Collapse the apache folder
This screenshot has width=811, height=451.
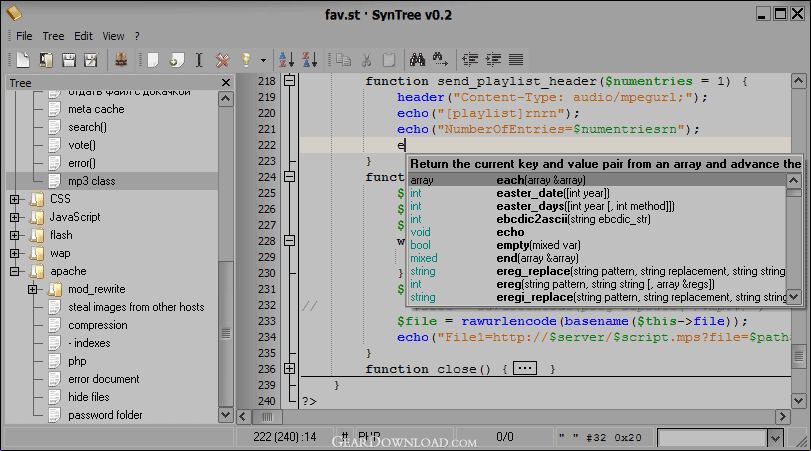[14, 271]
